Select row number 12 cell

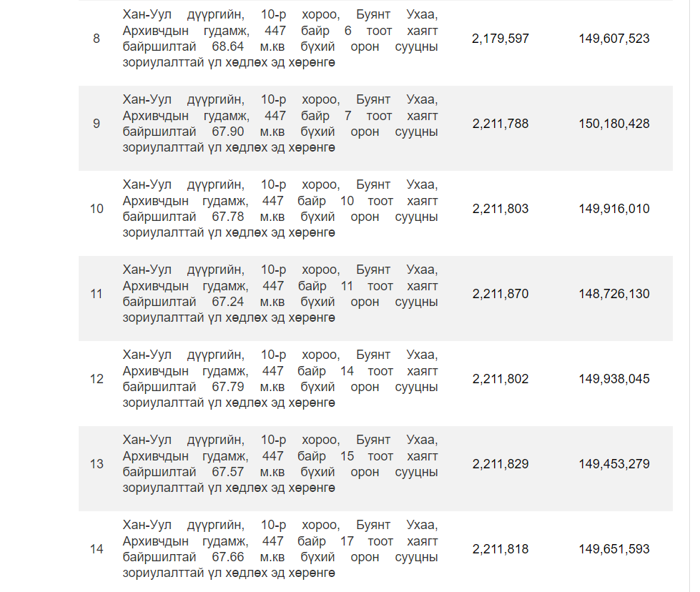click(x=97, y=379)
